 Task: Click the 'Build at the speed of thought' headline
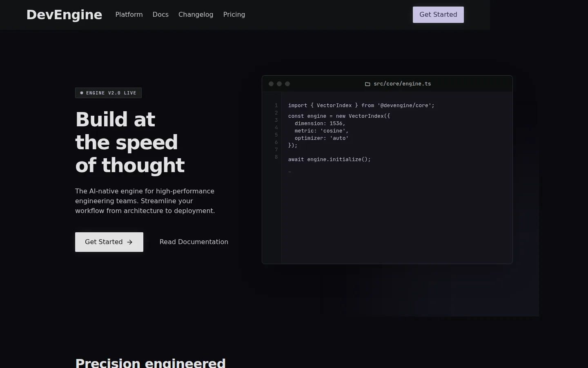(130, 142)
